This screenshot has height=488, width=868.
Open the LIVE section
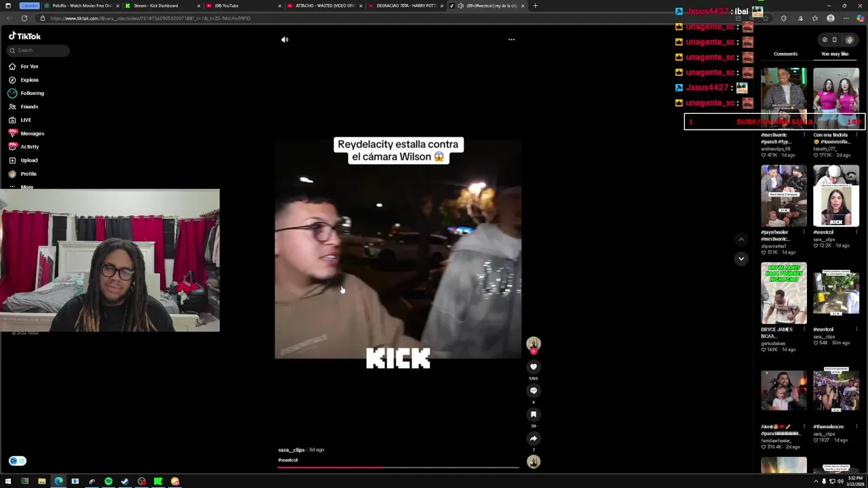(x=20, y=120)
